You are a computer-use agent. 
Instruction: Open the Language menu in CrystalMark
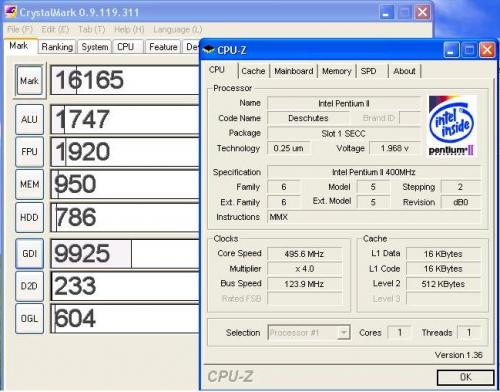tap(178, 29)
